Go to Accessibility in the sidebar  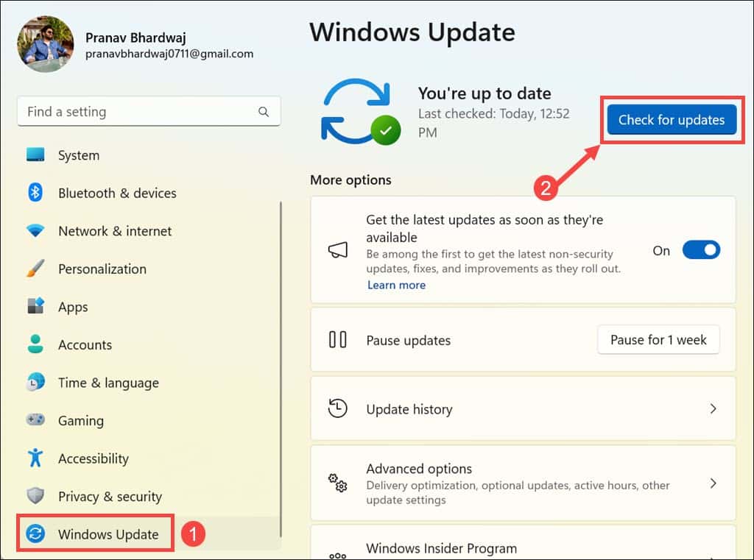[149, 458]
